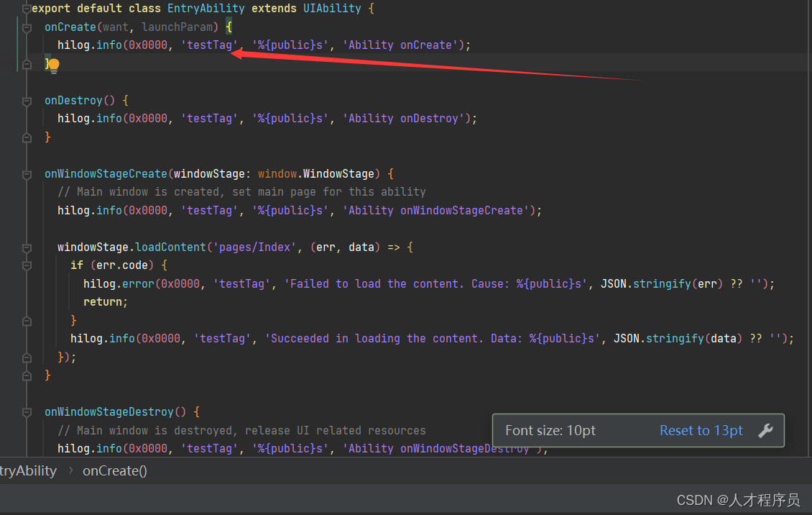Click the hilog.error call

[x=119, y=284]
